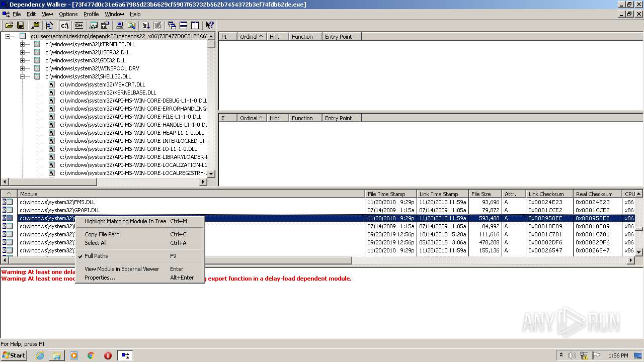Viewport: 644px width, 362px height.
Task: Sort by Link Checksum column header
Action: click(x=549, y=194)
